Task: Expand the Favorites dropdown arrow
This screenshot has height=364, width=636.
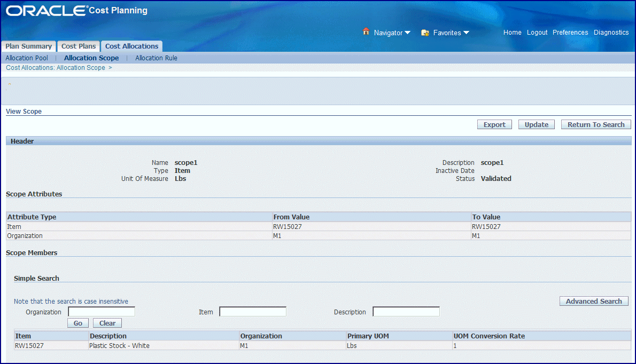Action: [467, 33]
